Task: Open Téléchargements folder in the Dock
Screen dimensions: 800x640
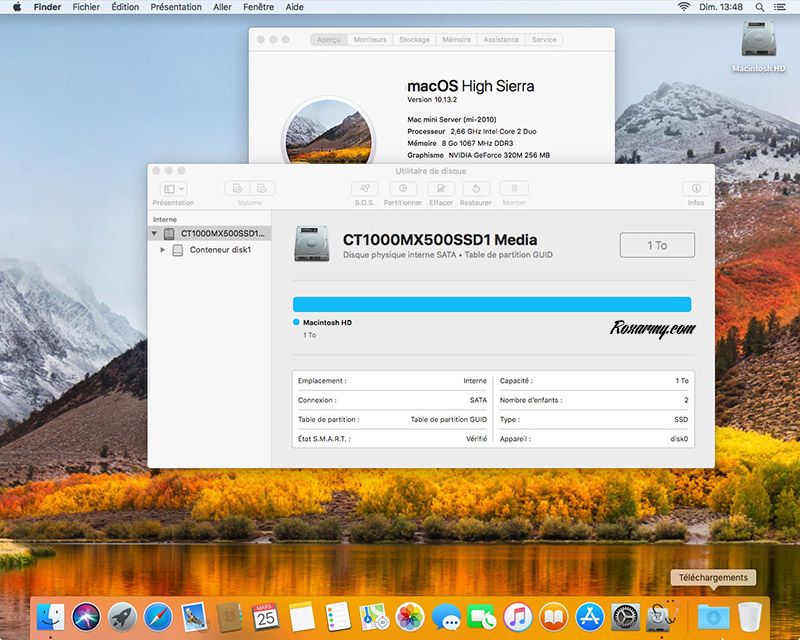Action: (714, 616)
